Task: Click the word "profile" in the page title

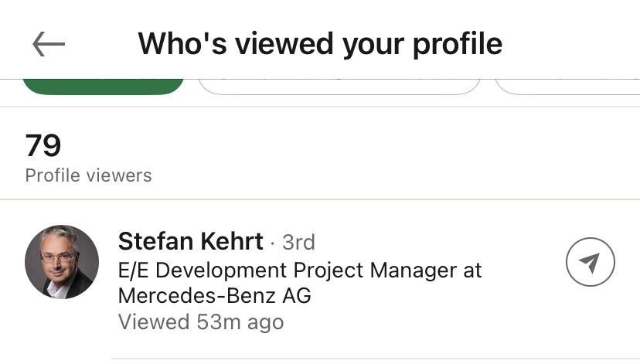Action: coord(457,44)
